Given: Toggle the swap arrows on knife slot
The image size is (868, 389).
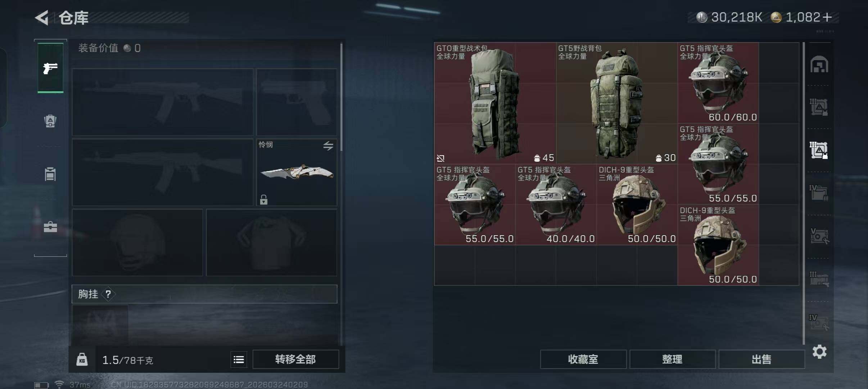Looking at the screenshot, I should point(328,146).
